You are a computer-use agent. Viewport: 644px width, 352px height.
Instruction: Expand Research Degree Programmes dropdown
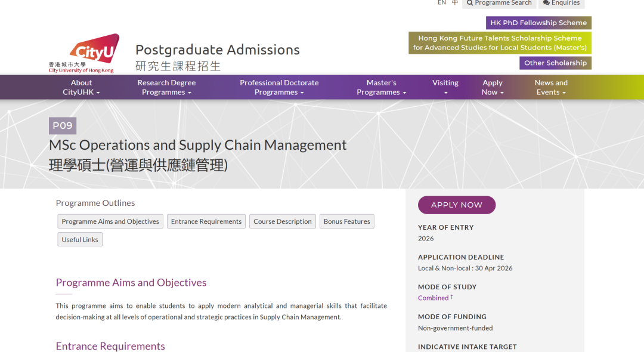point(166,87)
